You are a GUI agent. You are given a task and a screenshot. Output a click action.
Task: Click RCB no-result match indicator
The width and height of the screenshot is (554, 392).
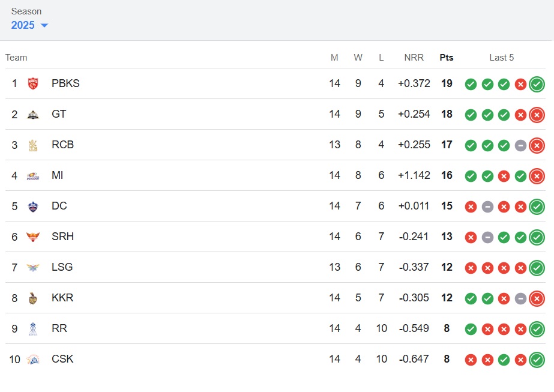520,145
